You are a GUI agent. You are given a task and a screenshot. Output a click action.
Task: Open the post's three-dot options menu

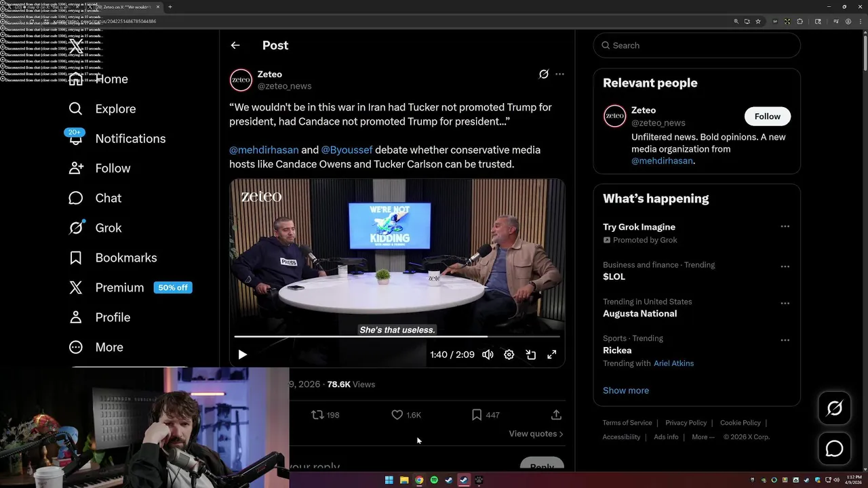559,74
